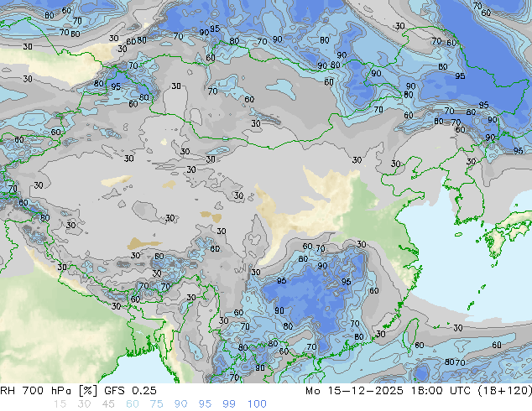Select the date text "Mo 15-12-2025"
This screenshot has height=411, width=532.
tap(354, 391)
